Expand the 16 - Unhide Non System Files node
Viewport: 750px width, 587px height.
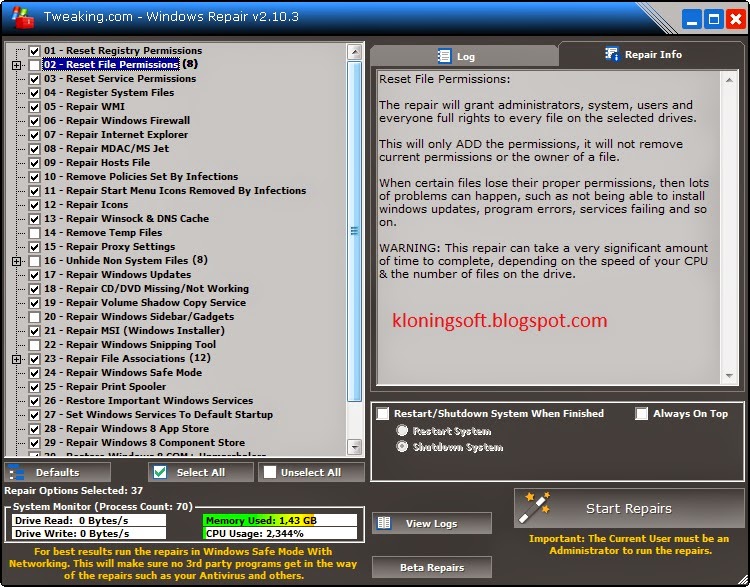(x=16, y=261)
